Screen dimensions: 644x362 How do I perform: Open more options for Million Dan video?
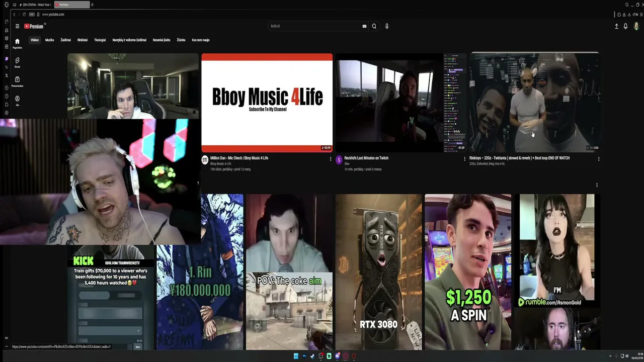click(331, 159)
